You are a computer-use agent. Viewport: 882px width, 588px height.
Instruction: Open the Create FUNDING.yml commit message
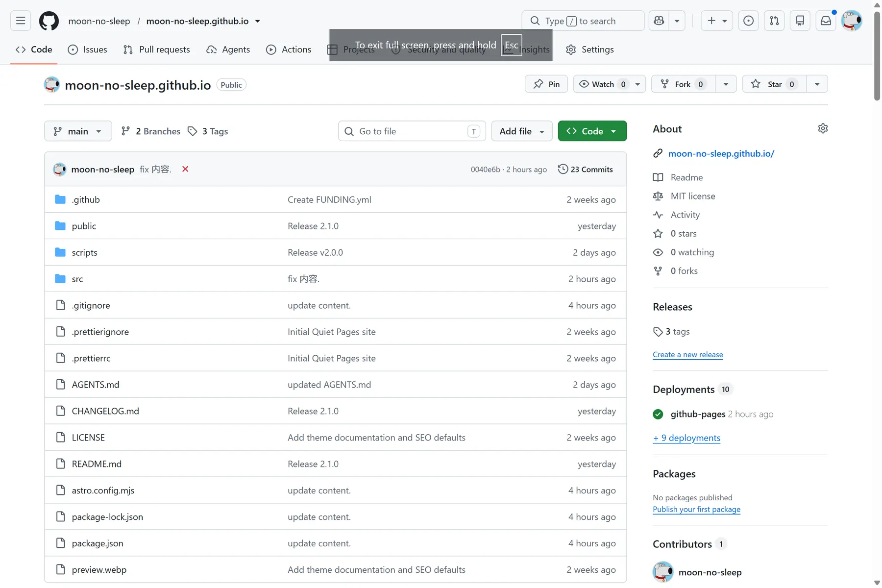[329, 199]
